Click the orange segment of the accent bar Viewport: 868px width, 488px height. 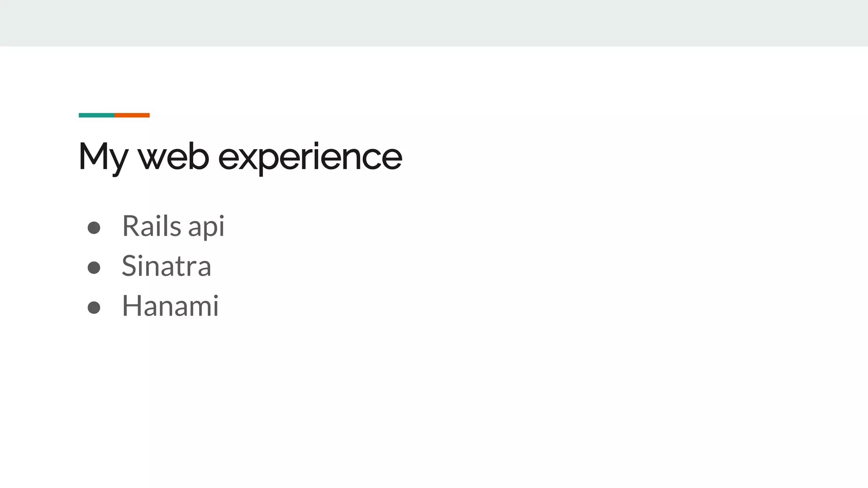[132, 115]
